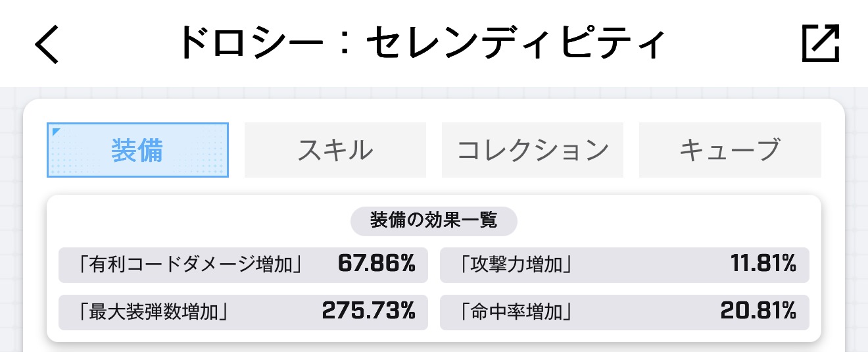
Task: Click the 「有利コードダメージ増加」 label
Action: tap(189, 264)
